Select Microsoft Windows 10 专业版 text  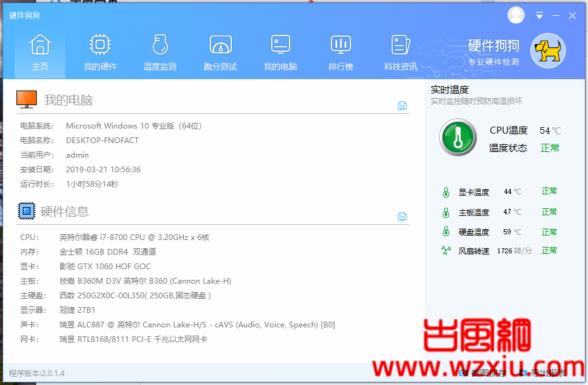[134, 126]
